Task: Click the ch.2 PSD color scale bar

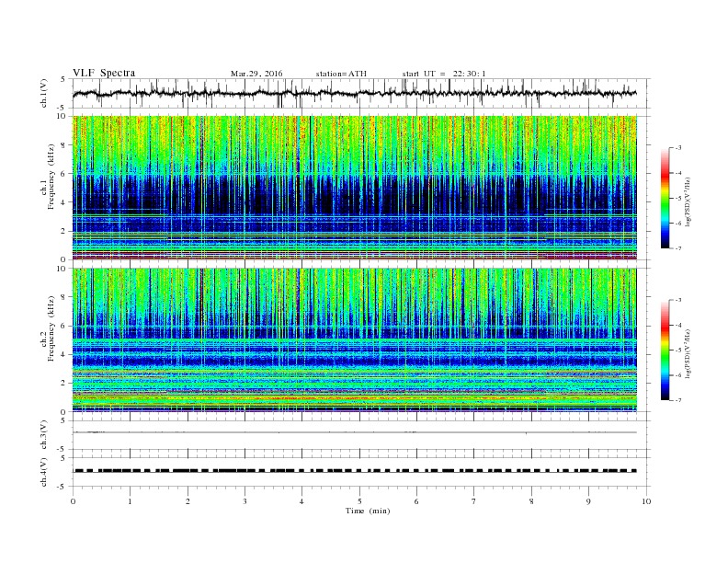Action: tap(665, 350)
